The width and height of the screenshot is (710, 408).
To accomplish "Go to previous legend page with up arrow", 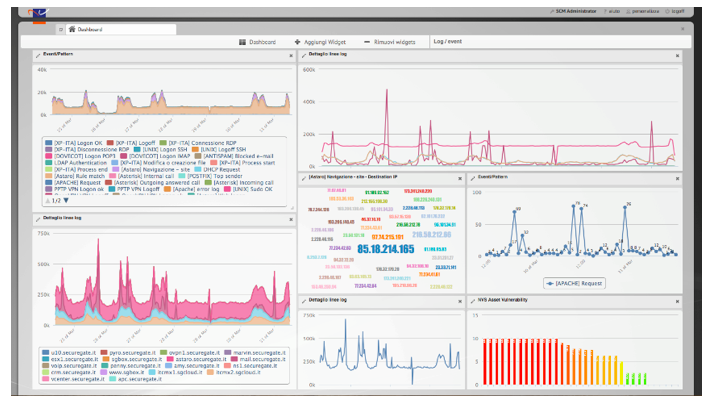I will tap(49, 200).
